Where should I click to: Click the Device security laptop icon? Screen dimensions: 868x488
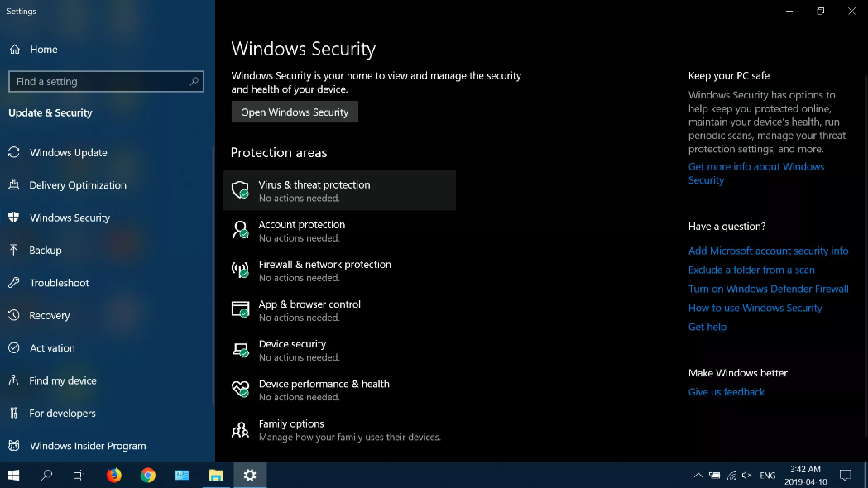tap(240, 350)
